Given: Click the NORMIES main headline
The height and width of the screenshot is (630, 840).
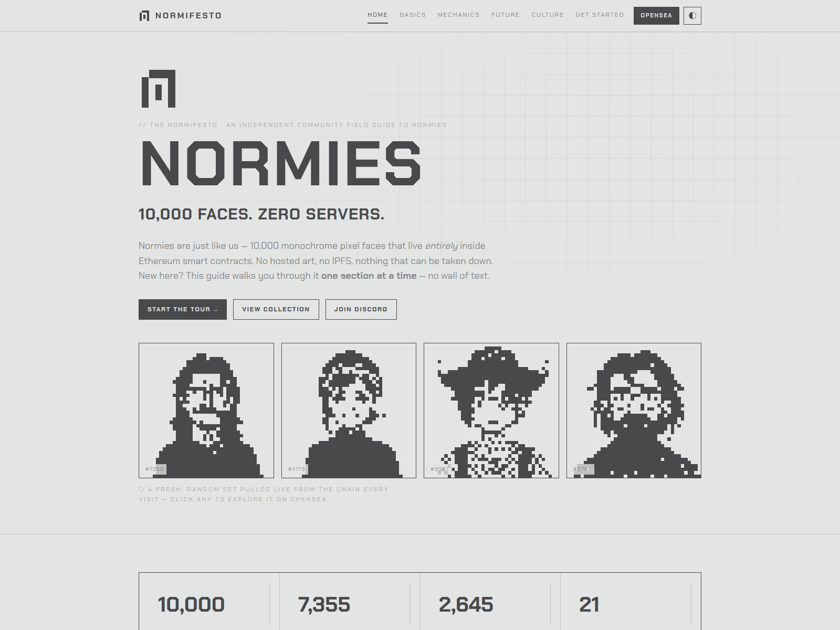Looking at the screenshot, I should 280,163.
